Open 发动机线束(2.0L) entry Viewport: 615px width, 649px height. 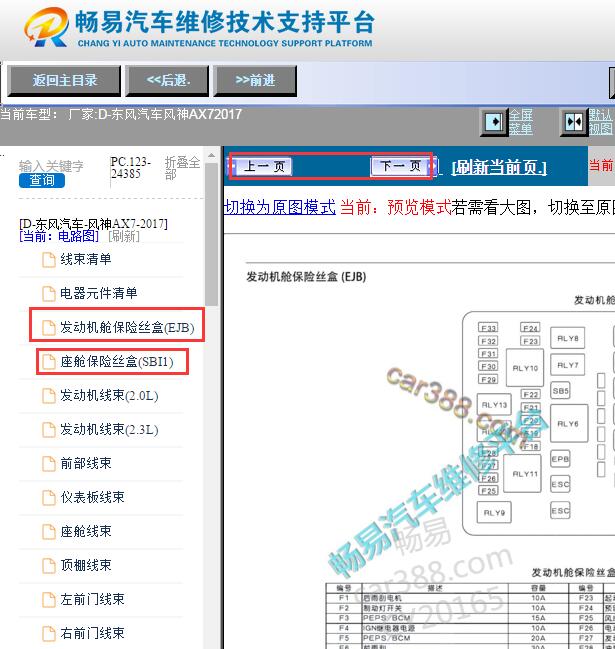pos(109,395)
